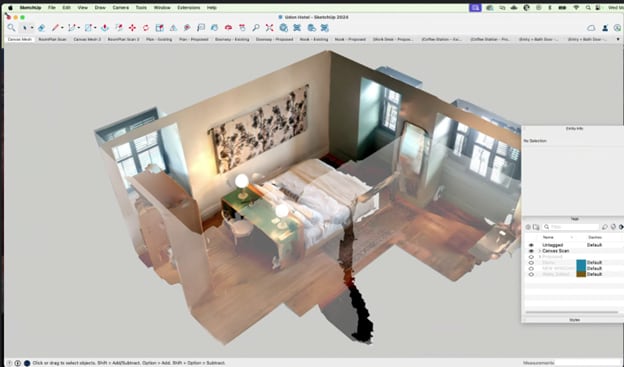
Task: Open the Arc tool dropdown arrow
Action: (x=78, y=28)
